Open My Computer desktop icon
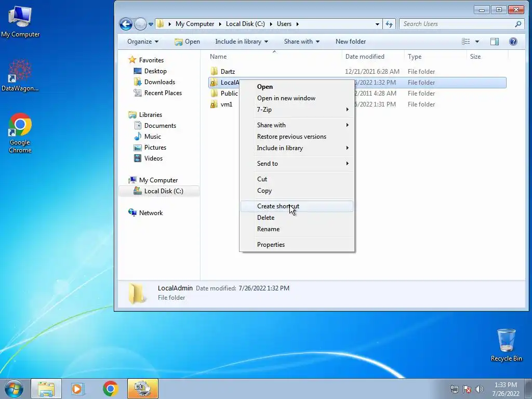 point(20,21)
